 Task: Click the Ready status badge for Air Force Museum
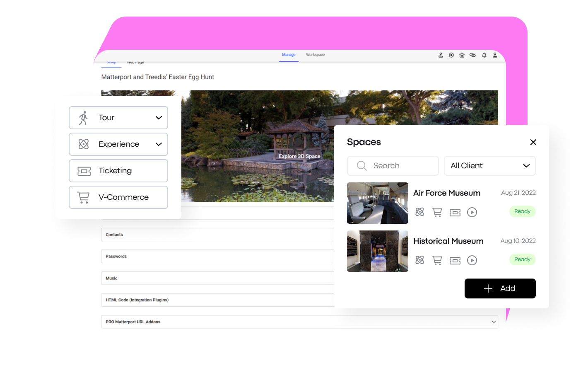(522, 211)
